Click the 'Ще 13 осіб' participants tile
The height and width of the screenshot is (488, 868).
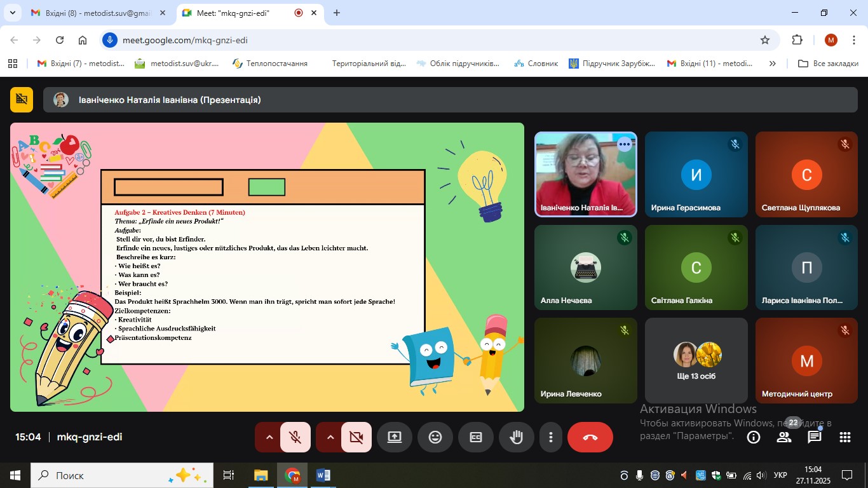(696, 361)
